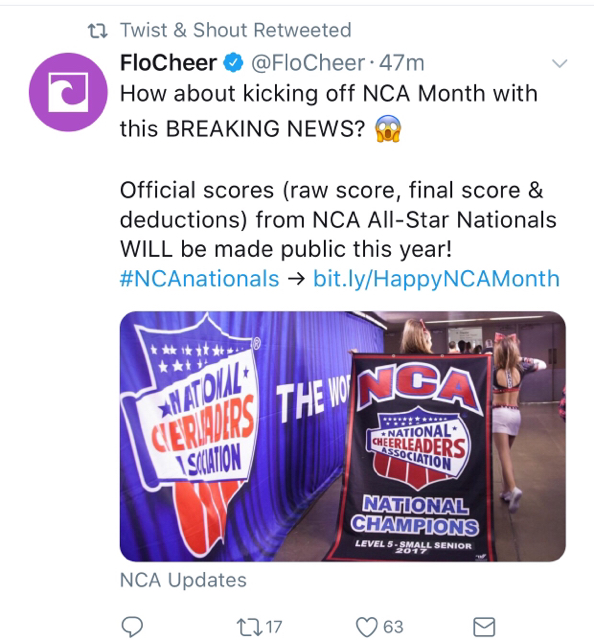594x640 pixels.
Task: Click the retweet icon beside Twist & Shout
Action: click(x=98, y=31)
